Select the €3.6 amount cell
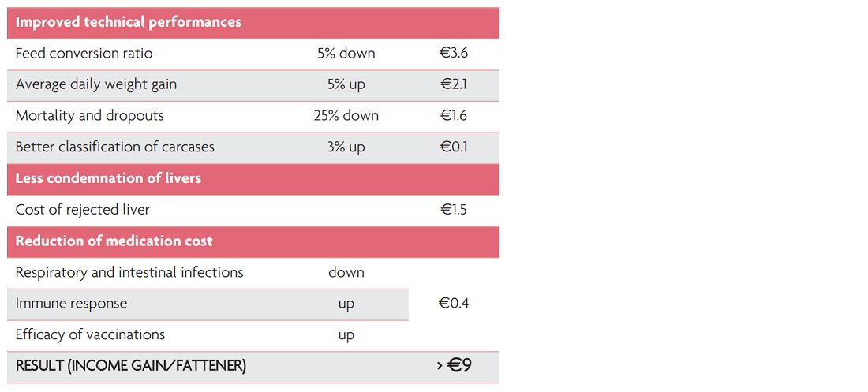868x392 pixels. 454,54
